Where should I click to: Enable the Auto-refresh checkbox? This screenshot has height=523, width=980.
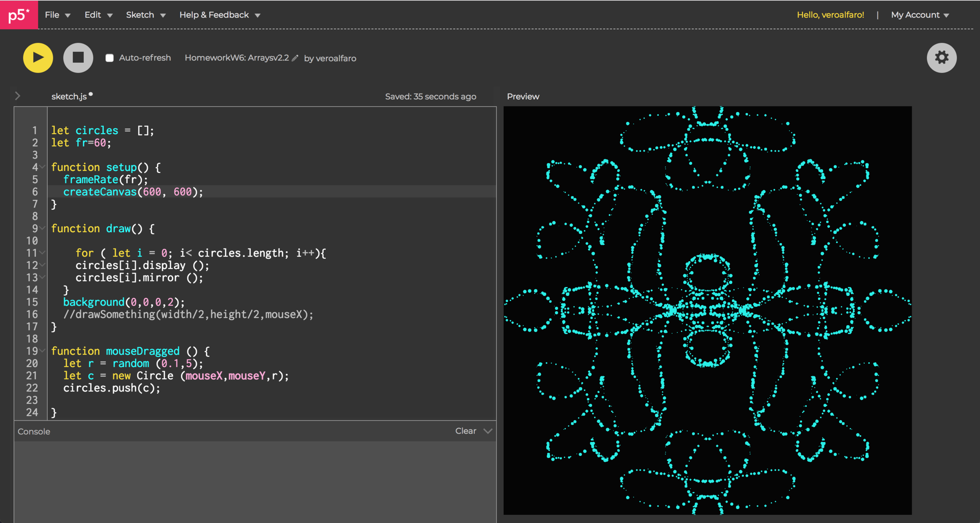(x=110, y=58)
